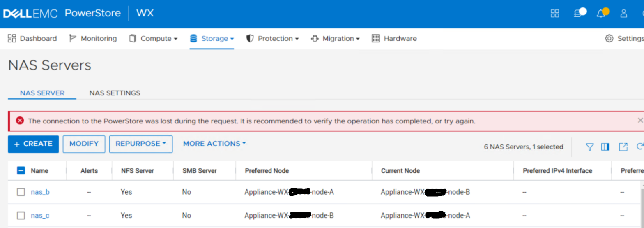Expand the Storage dropdown menu
Screen dimensions: 644x228
212,39
